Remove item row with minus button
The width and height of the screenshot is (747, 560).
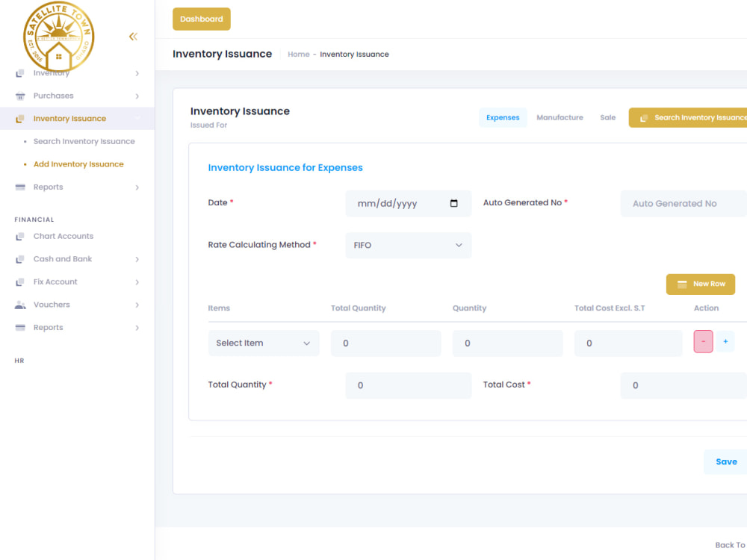(703, 341)
